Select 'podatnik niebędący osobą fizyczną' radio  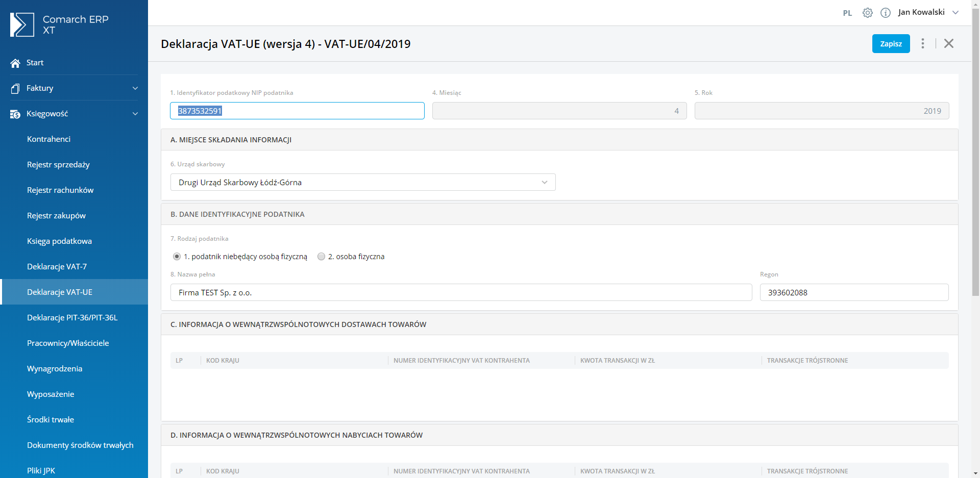pyautogui.click(x=177, y=257)
